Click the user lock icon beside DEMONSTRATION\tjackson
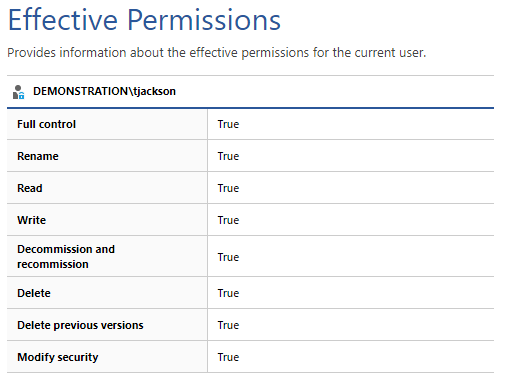The height and width of the screenshot is (391, 510). click(18, 92)
